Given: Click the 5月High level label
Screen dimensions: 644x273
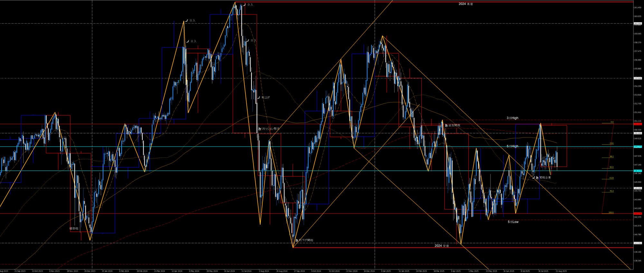Looking at the screenshot, I should [512, 146].
